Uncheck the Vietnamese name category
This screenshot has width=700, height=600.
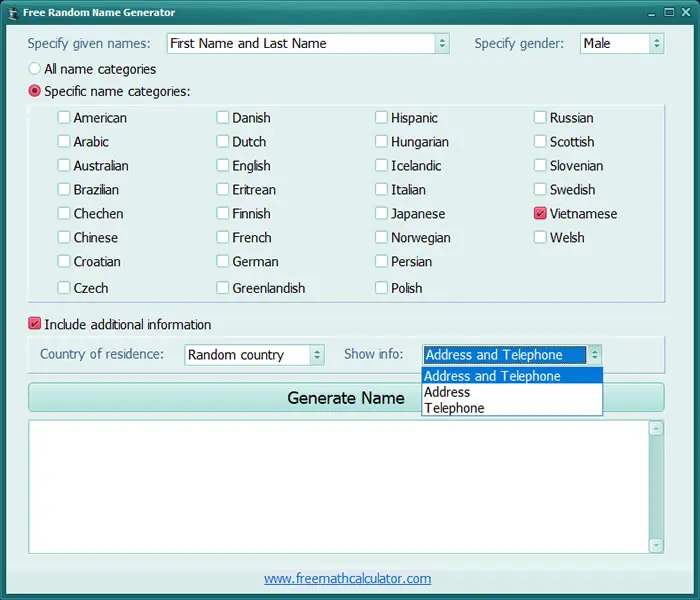[540, 213]
